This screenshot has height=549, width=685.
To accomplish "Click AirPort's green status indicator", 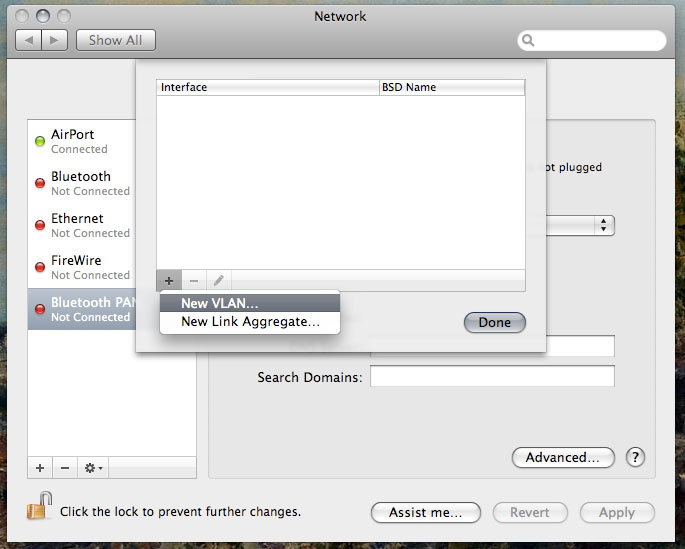I will pos(40,141).
